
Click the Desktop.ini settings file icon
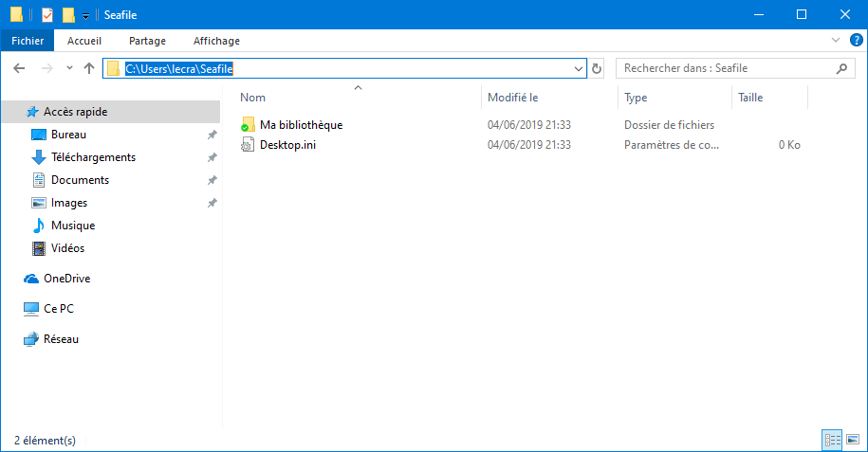coord(248,145)
